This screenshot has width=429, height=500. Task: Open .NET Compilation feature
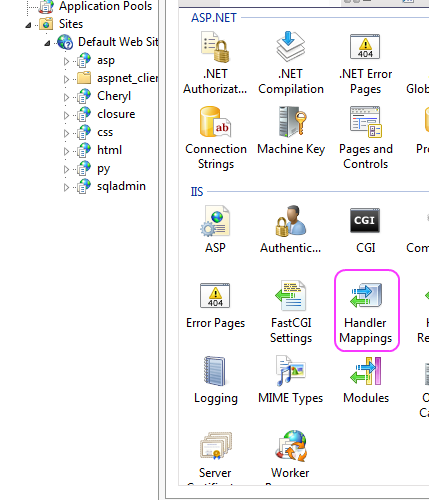click(x=291, y=63)
